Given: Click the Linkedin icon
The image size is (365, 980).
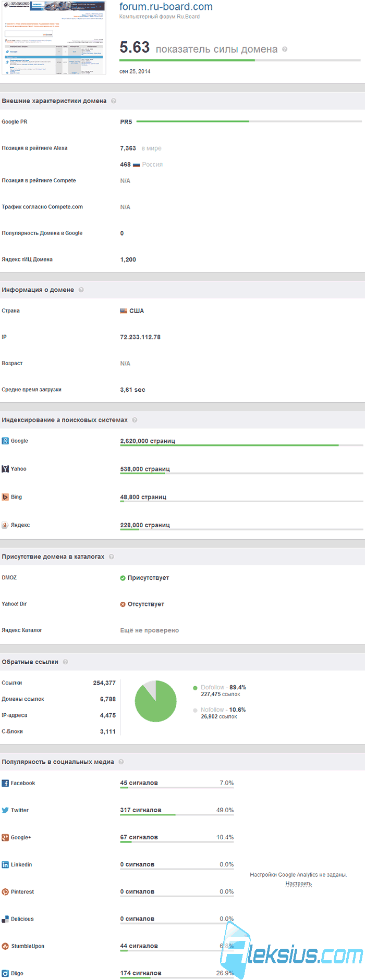Looking at the screenshot, I should [x=5, y=864].
